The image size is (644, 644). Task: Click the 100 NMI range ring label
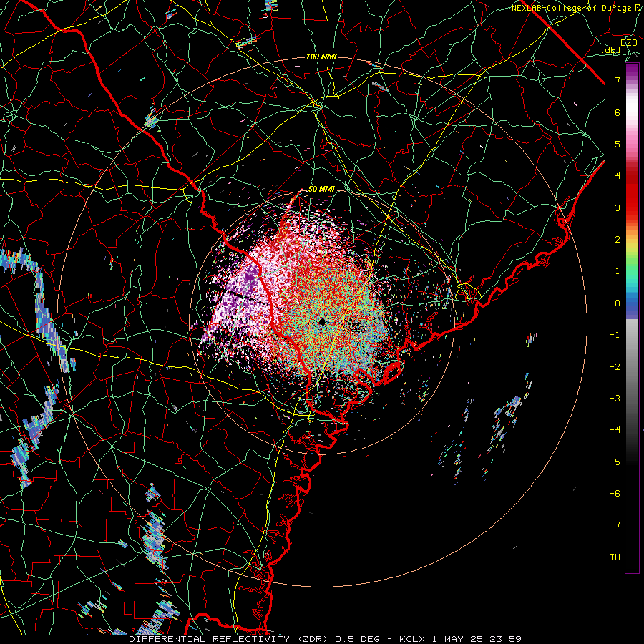point(321,57)
